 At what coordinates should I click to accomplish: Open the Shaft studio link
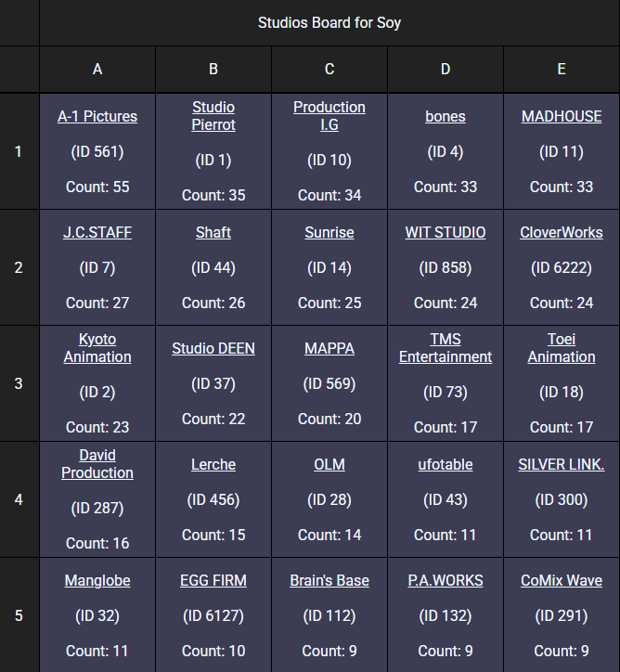pyautogui.click(x=213, y=232)
